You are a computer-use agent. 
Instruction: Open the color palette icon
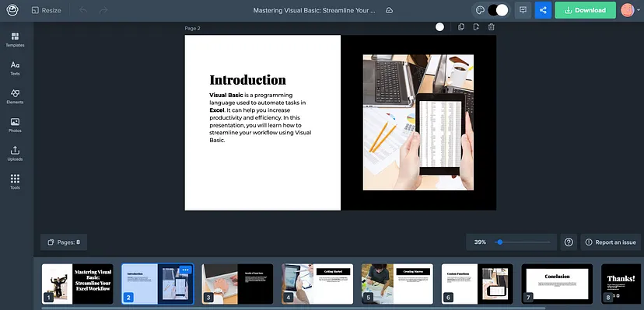point(480,10)
